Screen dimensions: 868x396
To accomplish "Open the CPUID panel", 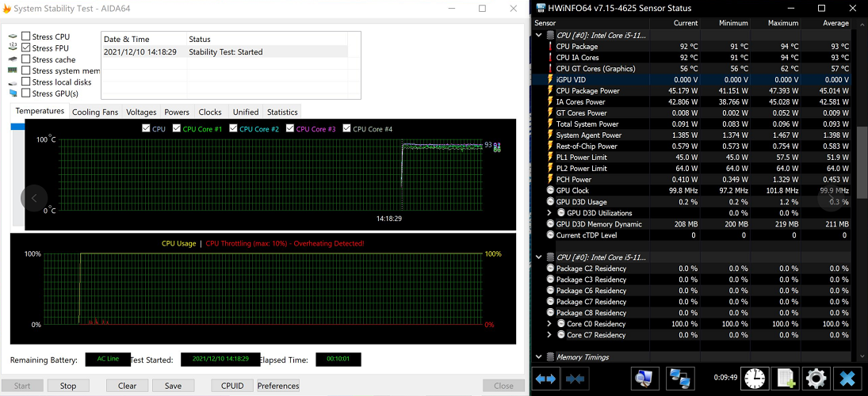I will pyautogui.click(x=232, y=386).
